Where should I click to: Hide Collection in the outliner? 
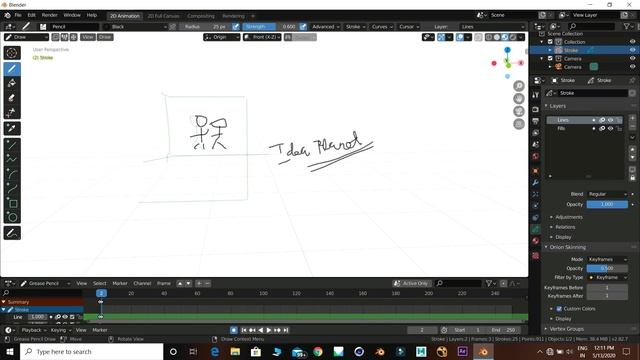click(632, 42)
